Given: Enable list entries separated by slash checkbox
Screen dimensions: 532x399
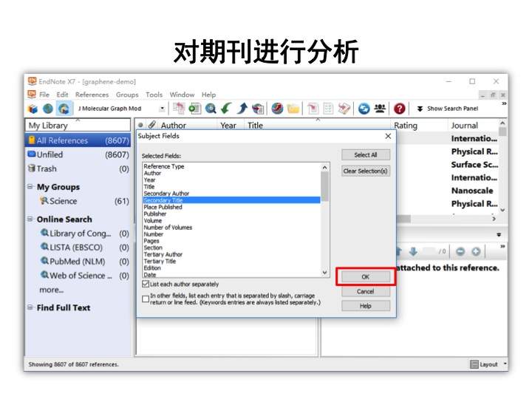Looking at the screenshot, I should click(x=146, y=299).
